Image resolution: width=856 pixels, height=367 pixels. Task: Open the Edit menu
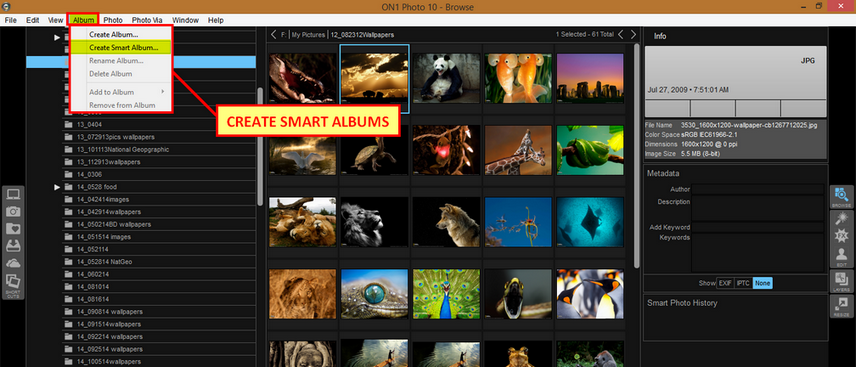[33, 20]
